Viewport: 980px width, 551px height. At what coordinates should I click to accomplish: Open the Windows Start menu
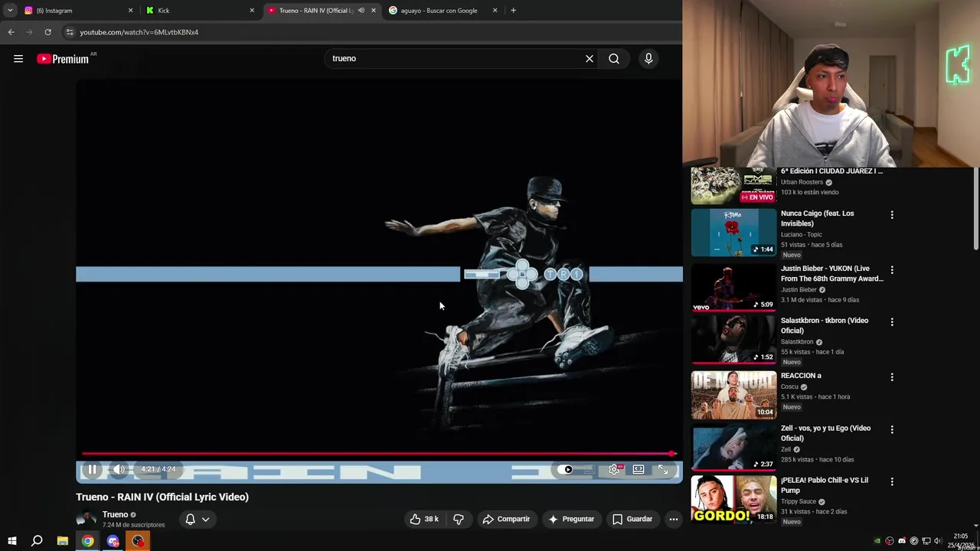click(12, 541)
